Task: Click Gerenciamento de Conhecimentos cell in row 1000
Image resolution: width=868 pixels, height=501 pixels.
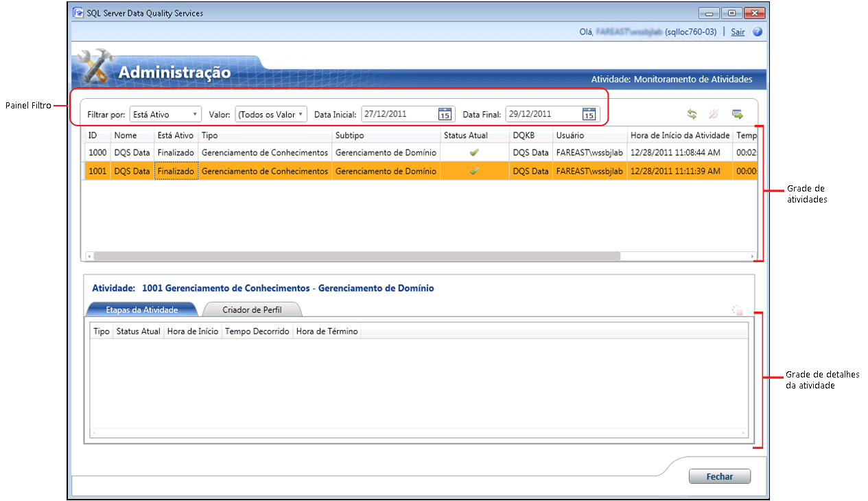Action: (266, 152)
